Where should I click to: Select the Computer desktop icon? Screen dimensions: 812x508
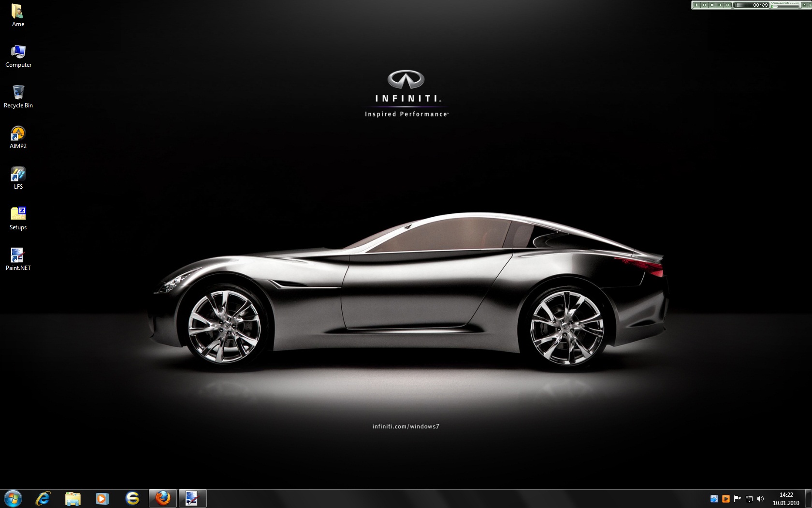coord(18,56)
